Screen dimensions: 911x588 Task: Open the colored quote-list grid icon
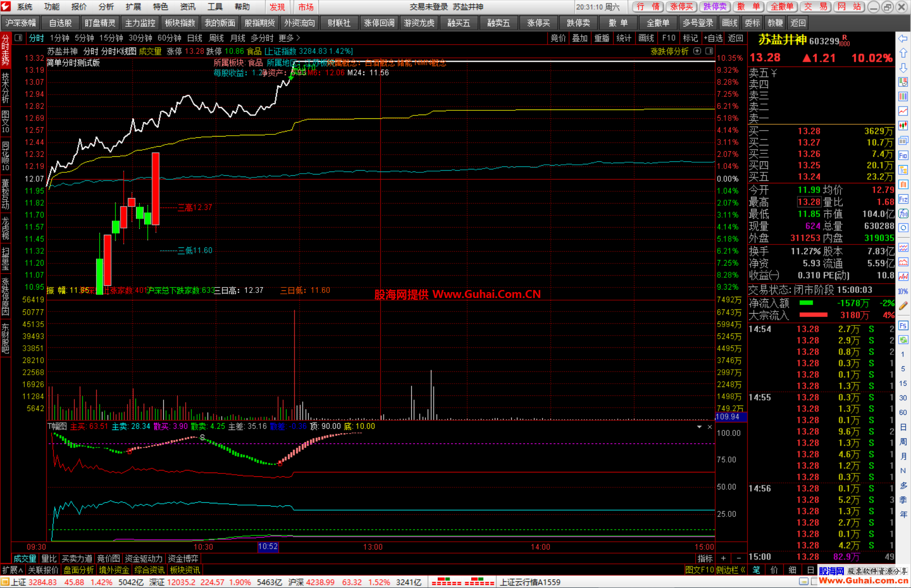903,97
